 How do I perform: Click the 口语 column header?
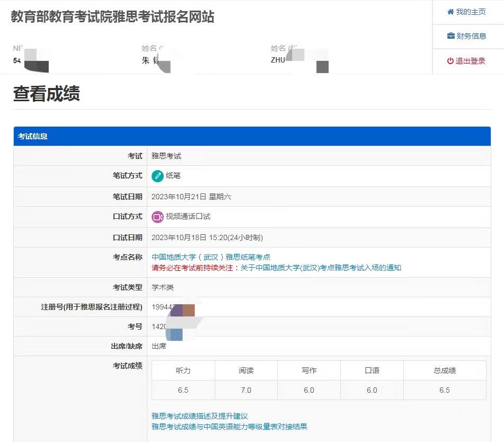[372, 370]
